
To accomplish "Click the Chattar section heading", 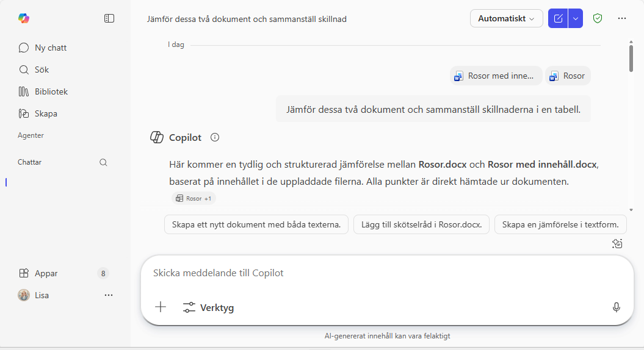I will point(29,162).
